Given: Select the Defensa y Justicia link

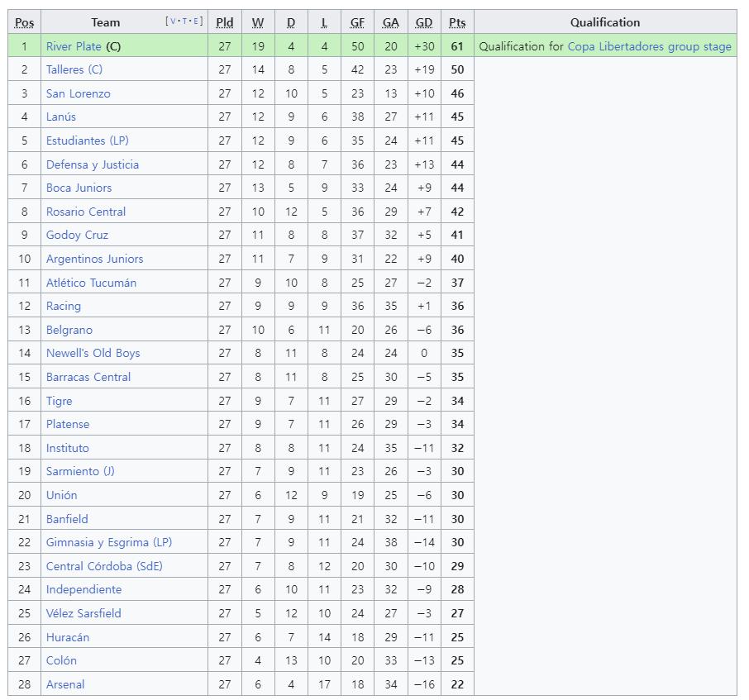Looking at the screenshot, I should (93, 164).
